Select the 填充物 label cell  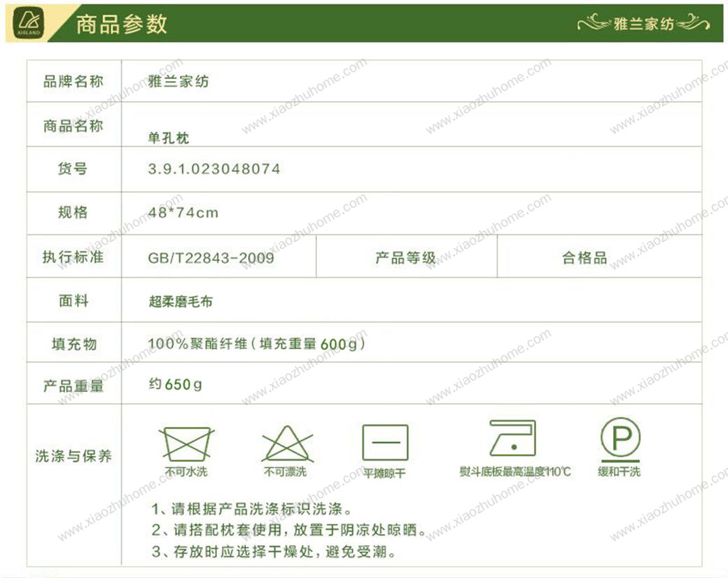point(73,343)
